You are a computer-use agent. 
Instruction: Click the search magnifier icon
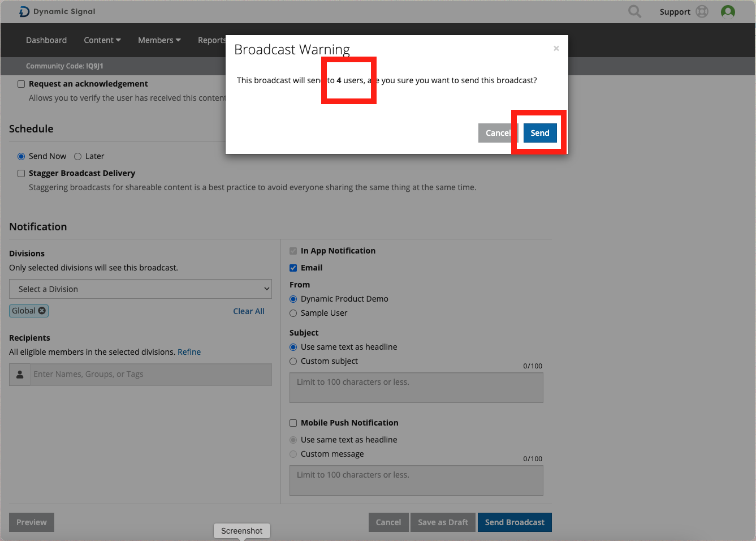pos(634,11)
